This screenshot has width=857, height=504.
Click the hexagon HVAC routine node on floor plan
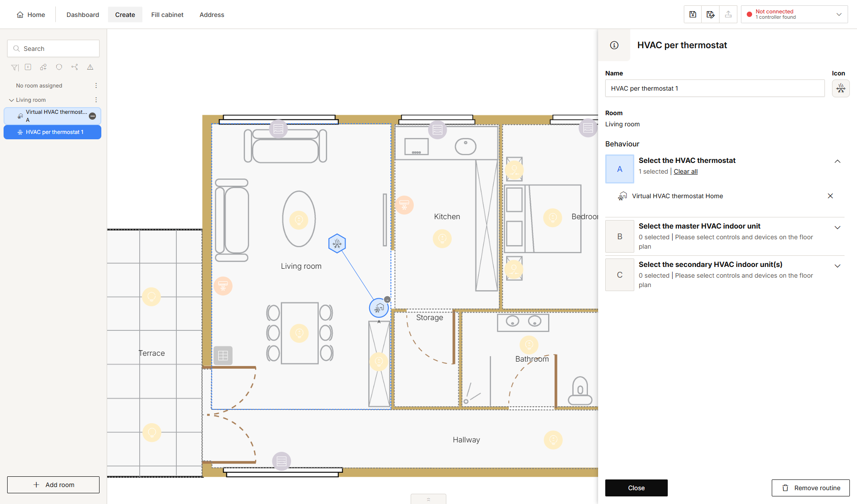click(337, 244)
